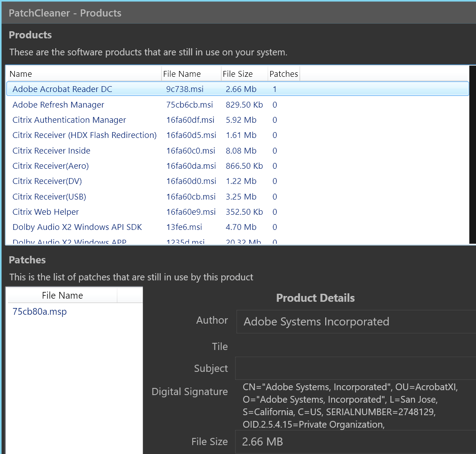The image size is (476, 454).
Task: Click the 1.22 Mb file size cell
Action: tap(241, 181)
